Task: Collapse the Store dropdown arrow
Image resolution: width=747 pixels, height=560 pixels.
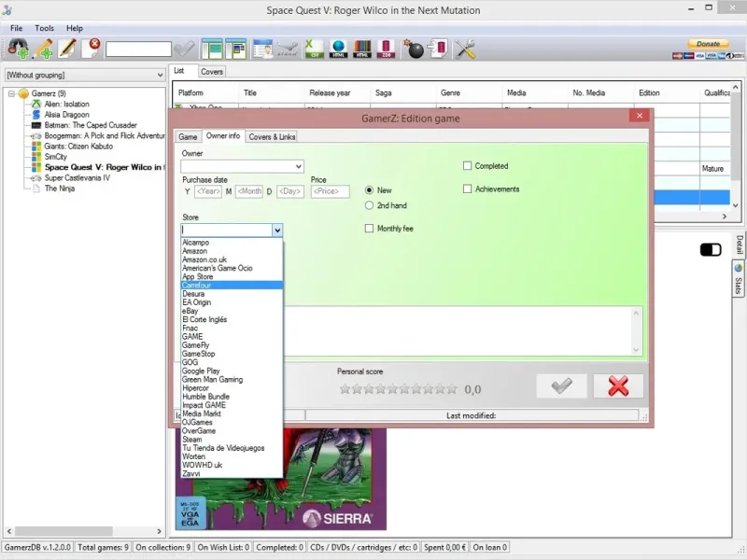Action: point(277,231)
